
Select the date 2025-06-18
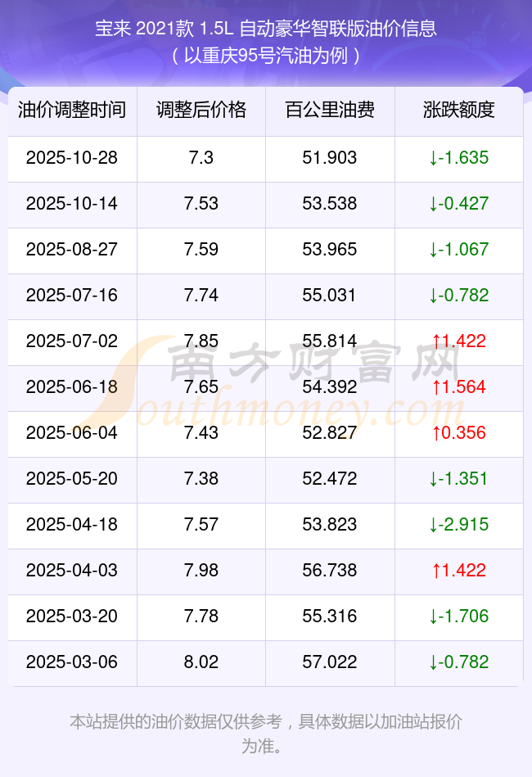(72, 387)
